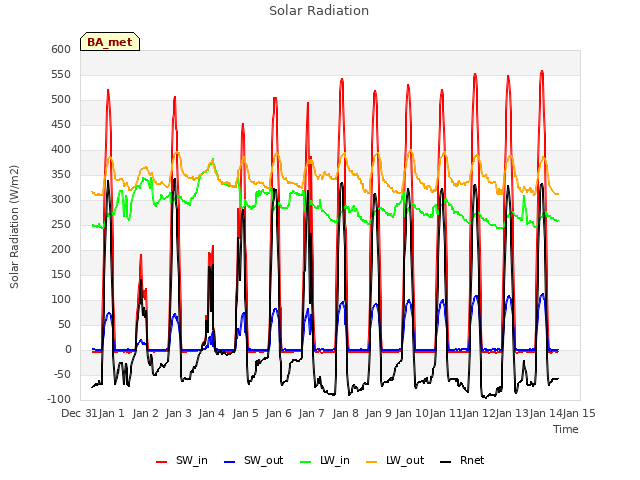The width and height of the screenshot is (640, 480).
Task: Click the 150 y-axis tick label
Action: pos(61,274)
